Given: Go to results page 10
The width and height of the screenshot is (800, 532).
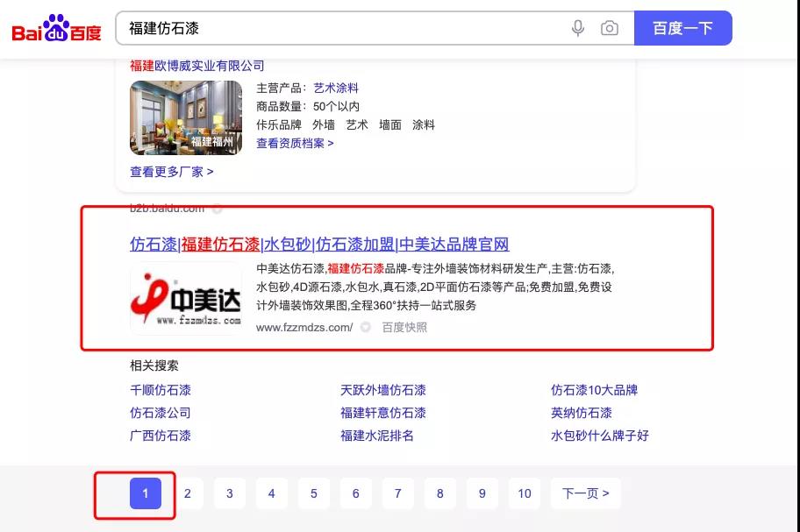Looking at the screenshot, I should pyautogui.click(x=525, y=493).
